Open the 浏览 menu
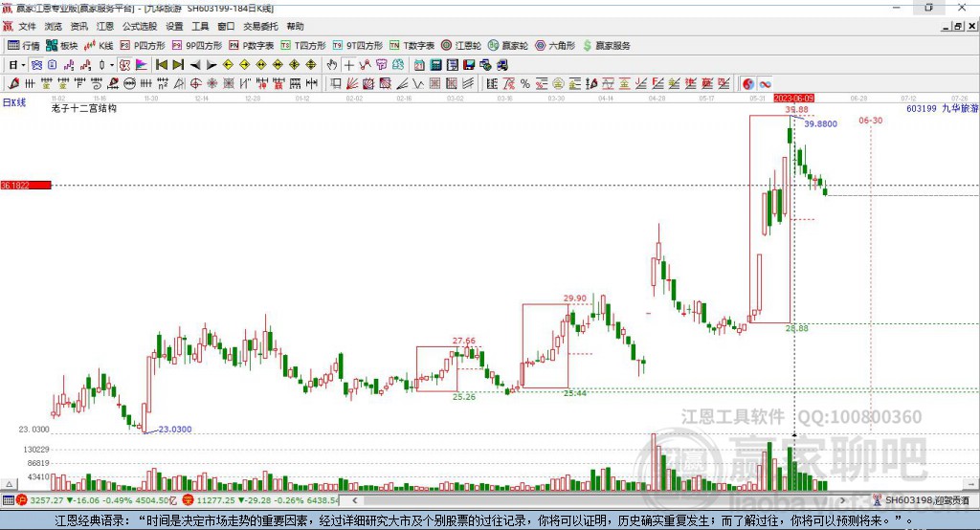Screen dimensions: 980x530 (x=54, y=26)
